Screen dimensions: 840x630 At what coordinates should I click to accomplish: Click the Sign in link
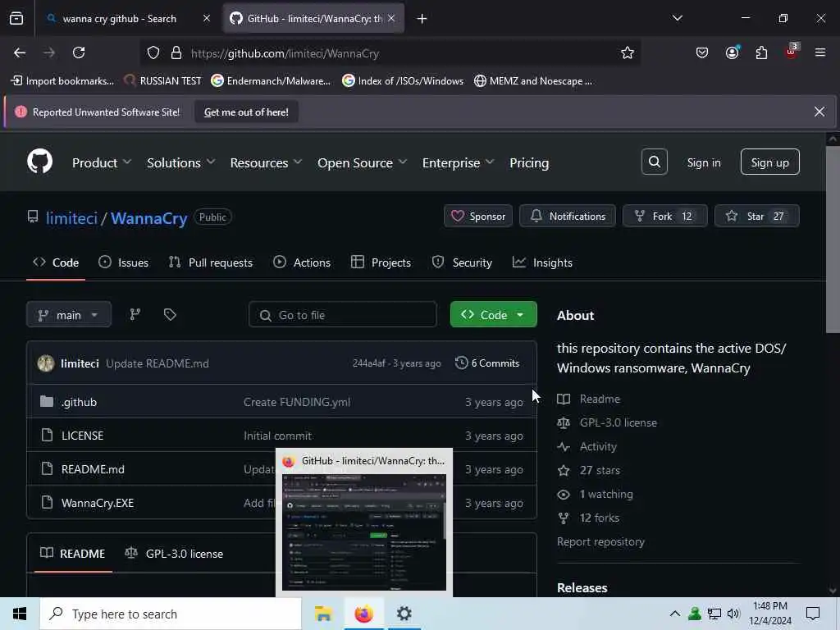pyautogui.click(x=703, y=162)
